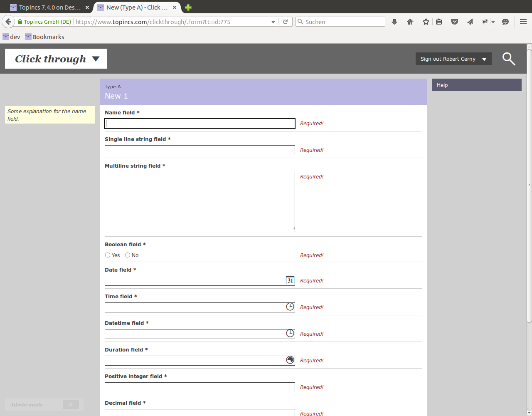This screenshot has width=532, height=416.
Task: Click the Datetime field clock icon
Action: (x=290, y=334)
